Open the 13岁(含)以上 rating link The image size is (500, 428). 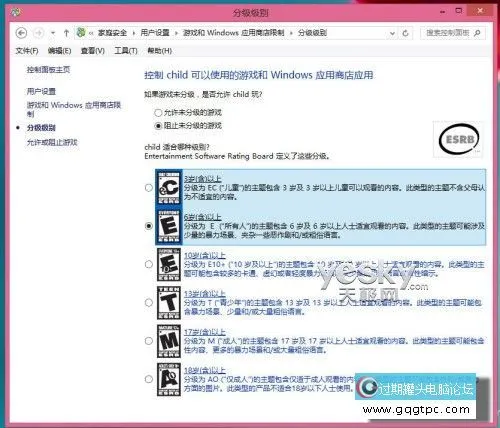click(205, 294)
